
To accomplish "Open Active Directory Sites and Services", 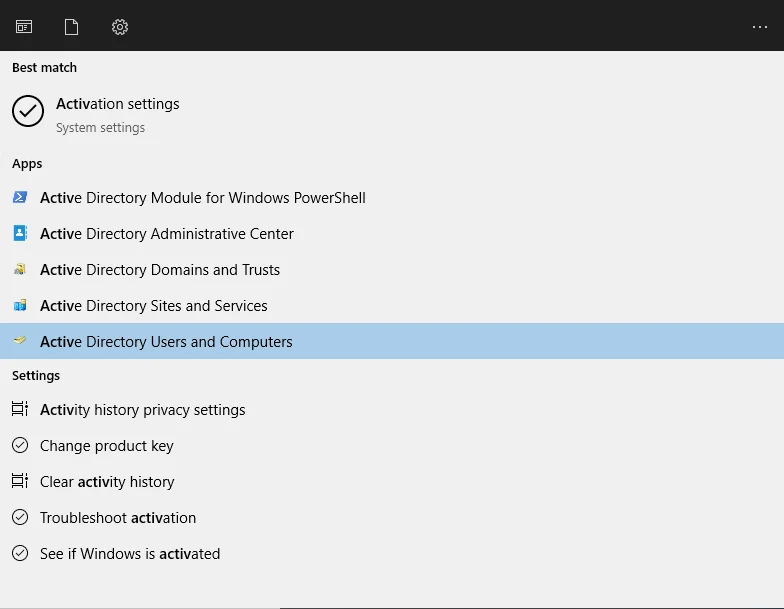I will (392, 306).
